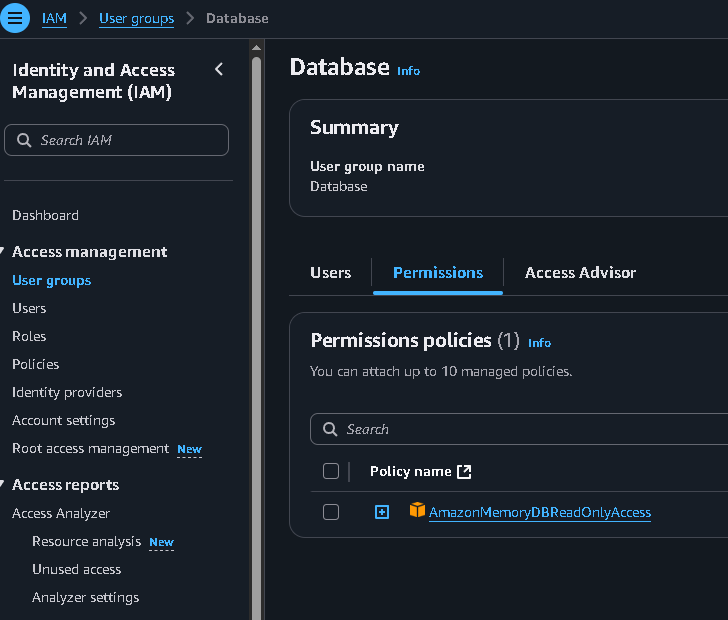
Task: Click the Summary panel heading
Action: [354, 128]
